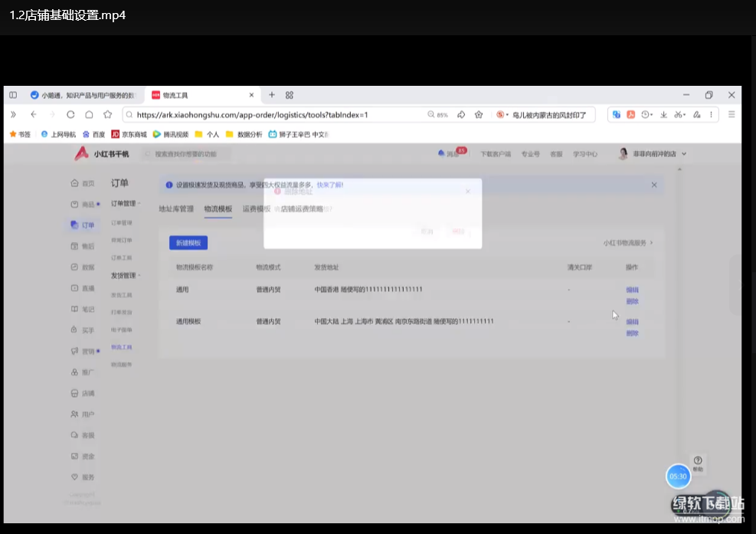756x534 pixels.
Task: Click the browser download icon
Action: pyautogui.click(x=663, y=115)
